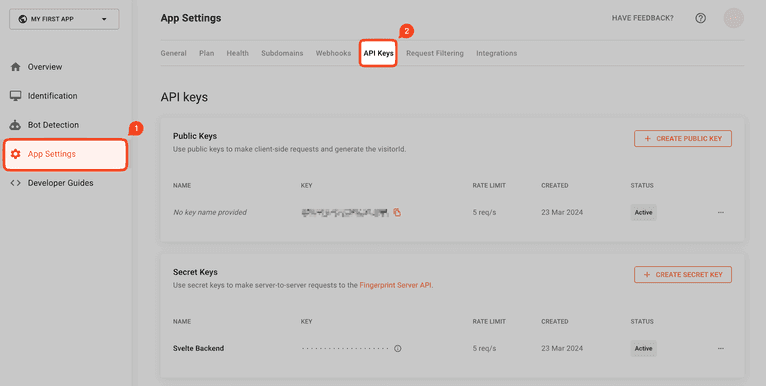This screenshot has width=766, height=386.
Task: Click the info icon beside the secret key
Action: pyautogui.click(x=398, y=348)
